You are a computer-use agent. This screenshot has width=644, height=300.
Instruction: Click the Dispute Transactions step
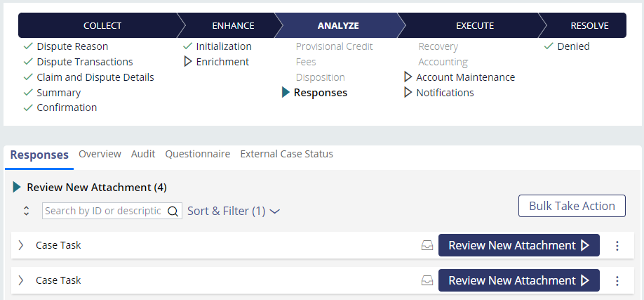85,62
